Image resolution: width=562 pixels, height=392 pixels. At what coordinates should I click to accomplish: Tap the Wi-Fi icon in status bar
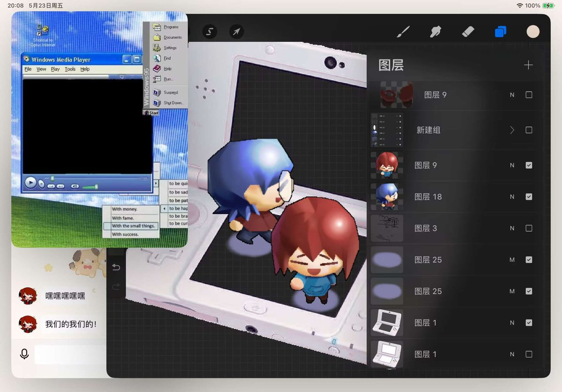[x=519, y=6]
